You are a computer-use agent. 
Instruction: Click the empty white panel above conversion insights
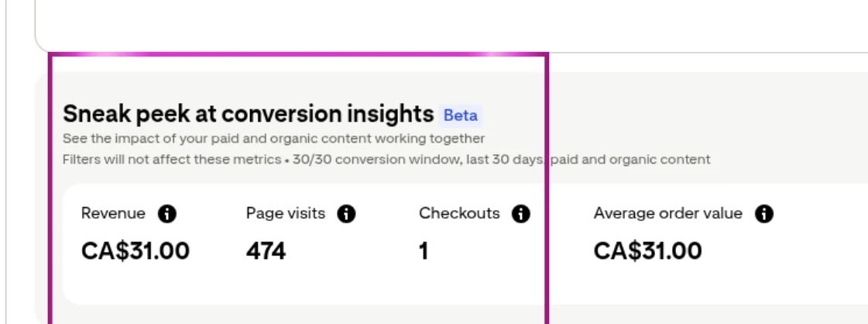(x=449, y=23)
